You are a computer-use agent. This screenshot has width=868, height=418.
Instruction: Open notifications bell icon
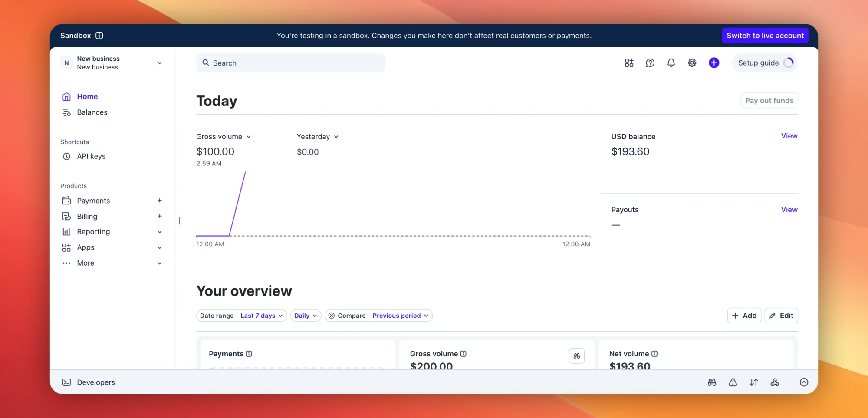point(671,63)
